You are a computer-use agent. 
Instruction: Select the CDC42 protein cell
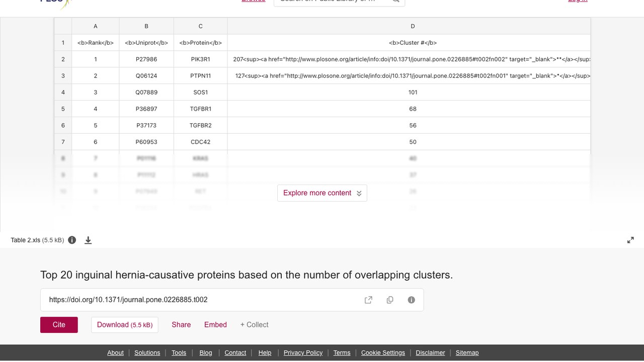tap(200, 142)
